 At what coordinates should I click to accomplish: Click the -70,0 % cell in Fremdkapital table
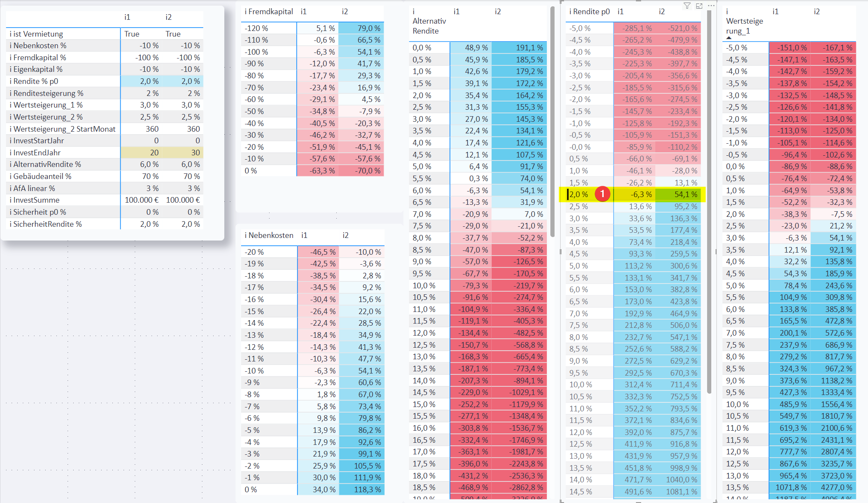point(361,171)
